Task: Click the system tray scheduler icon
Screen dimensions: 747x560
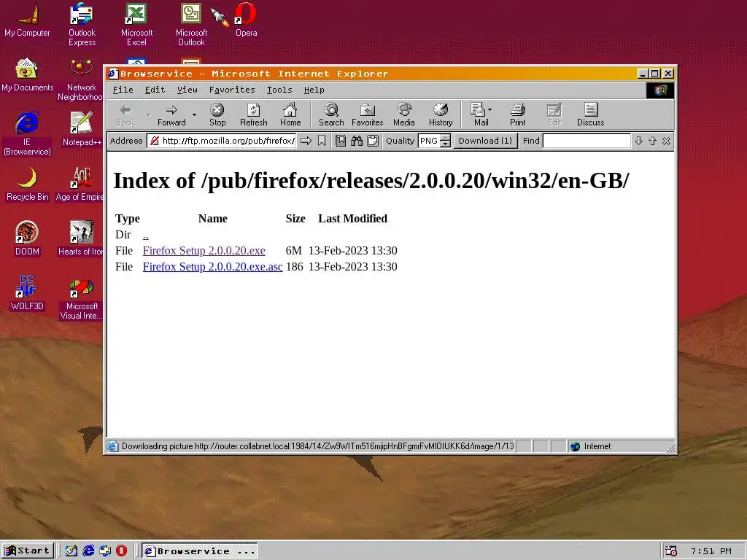Action: 671,551
